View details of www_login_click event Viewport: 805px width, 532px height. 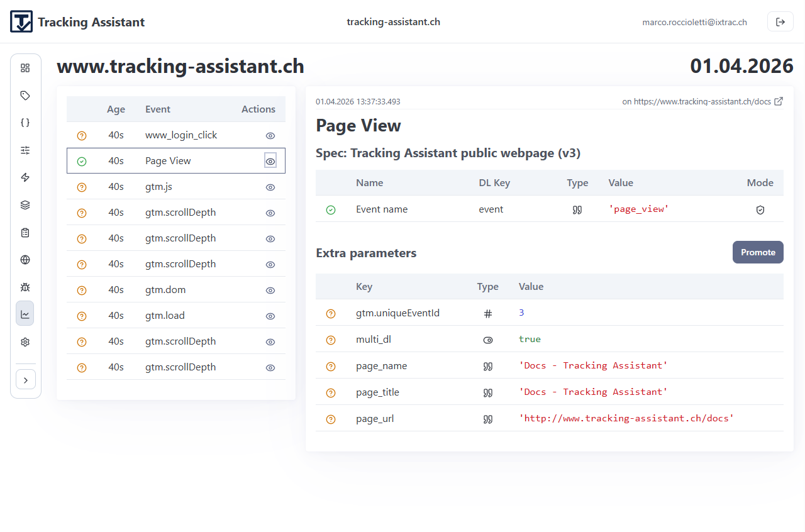(x=270, y=135)
